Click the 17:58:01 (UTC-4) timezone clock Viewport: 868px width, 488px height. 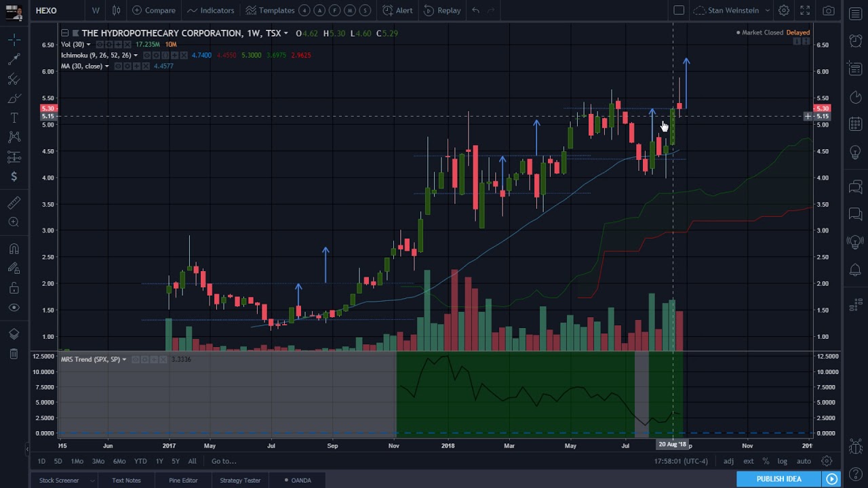681,462
